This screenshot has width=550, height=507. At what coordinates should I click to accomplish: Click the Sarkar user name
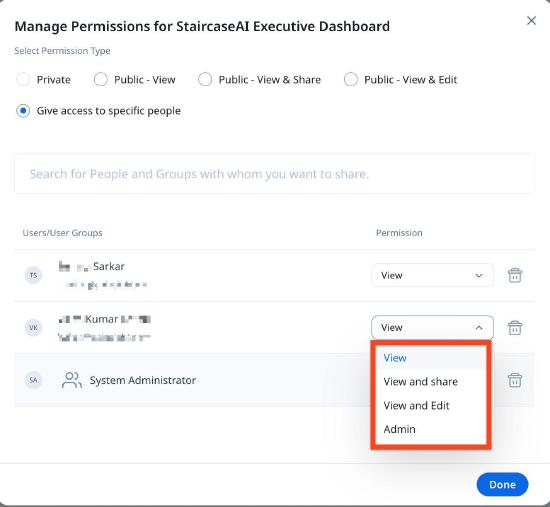92,267
